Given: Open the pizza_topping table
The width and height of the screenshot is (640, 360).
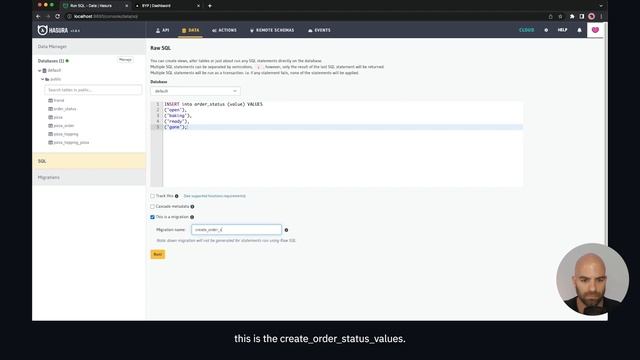Looking at the screenshot, I should [66, 134].
